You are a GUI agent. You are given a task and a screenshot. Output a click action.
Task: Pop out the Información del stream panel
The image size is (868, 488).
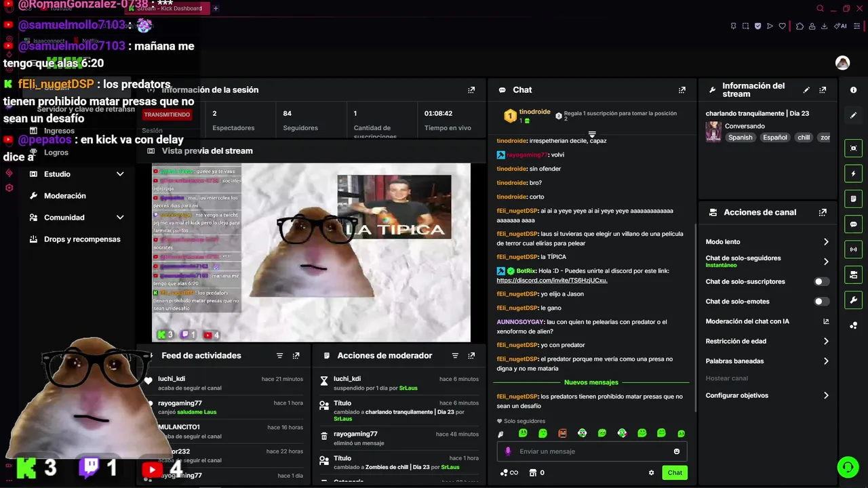tap(823, 90)
